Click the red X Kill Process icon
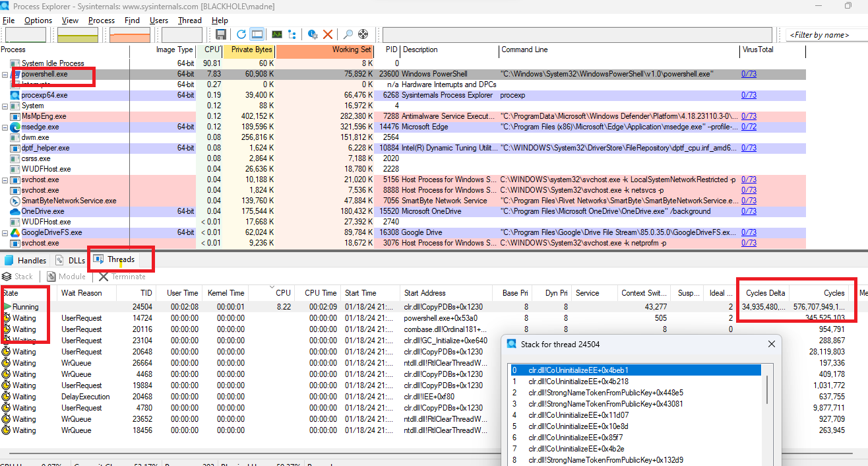 tap(328, 34)
